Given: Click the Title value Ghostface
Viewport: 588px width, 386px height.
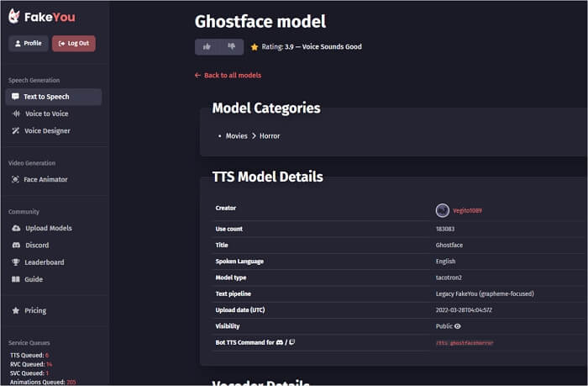Looking at the screenshot, I should (449, 246).
